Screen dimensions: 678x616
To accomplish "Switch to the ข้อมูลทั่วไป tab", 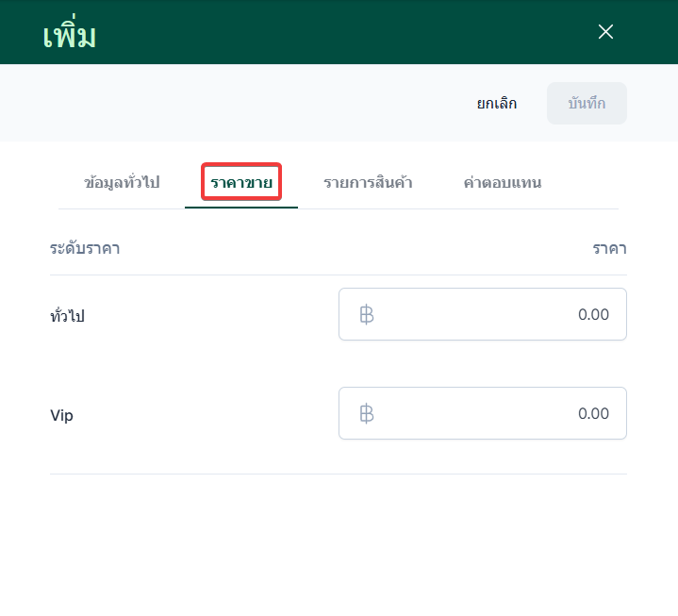I will (x=122, y=182).
